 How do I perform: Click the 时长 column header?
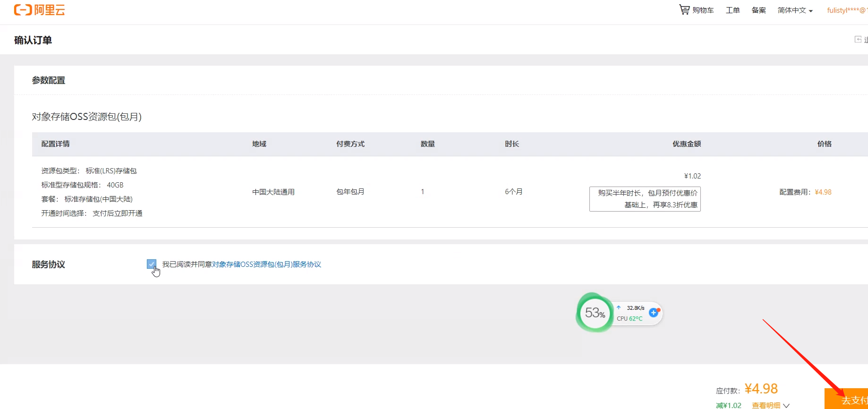click(x=512, y=144)
